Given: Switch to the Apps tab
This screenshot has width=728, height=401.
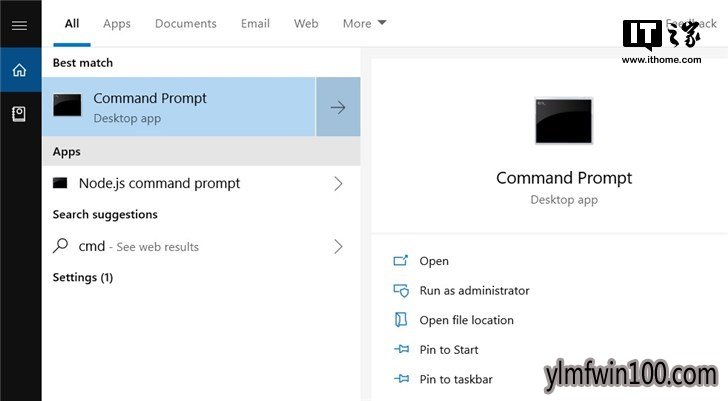Looking at the screenshot, I should tap(117, 24).
